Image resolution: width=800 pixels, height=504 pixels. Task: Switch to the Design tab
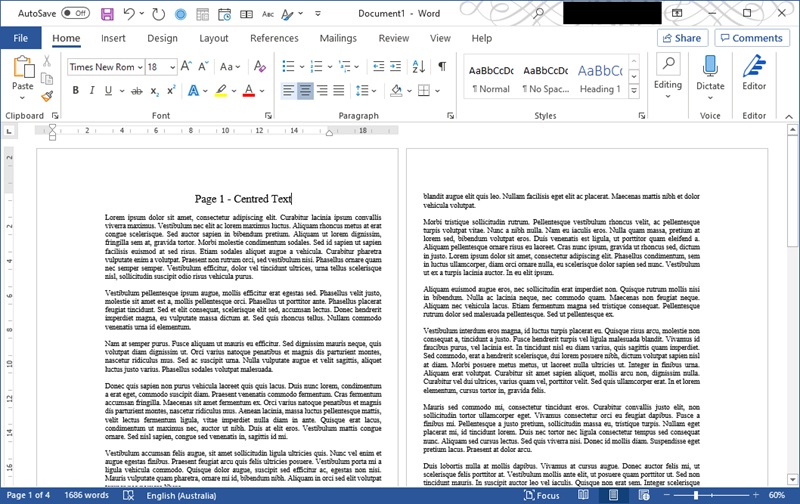tap(162, 38)
